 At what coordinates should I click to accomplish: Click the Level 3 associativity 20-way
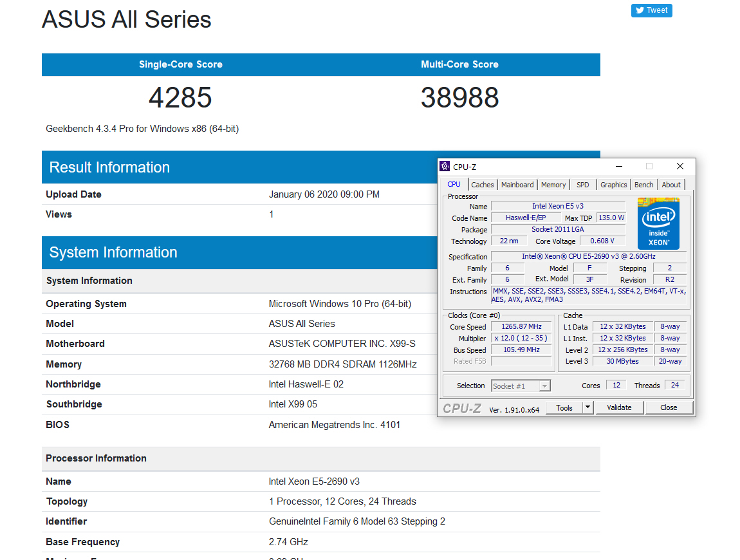(670, 361)
